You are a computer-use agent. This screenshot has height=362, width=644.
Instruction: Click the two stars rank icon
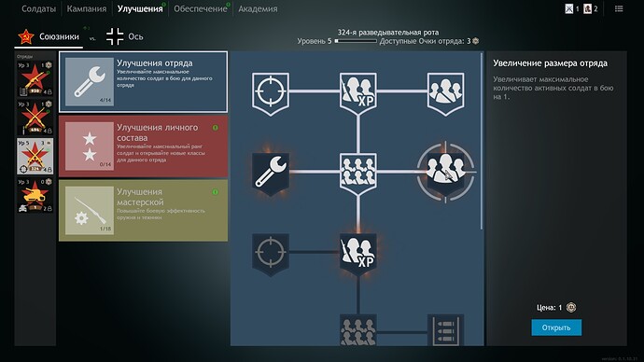(90, 146)
